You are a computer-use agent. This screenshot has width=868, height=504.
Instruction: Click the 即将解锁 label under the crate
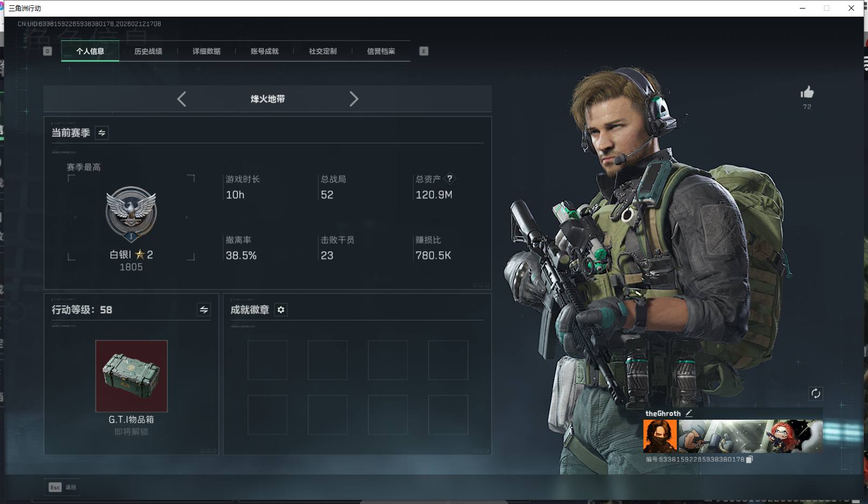132,432
